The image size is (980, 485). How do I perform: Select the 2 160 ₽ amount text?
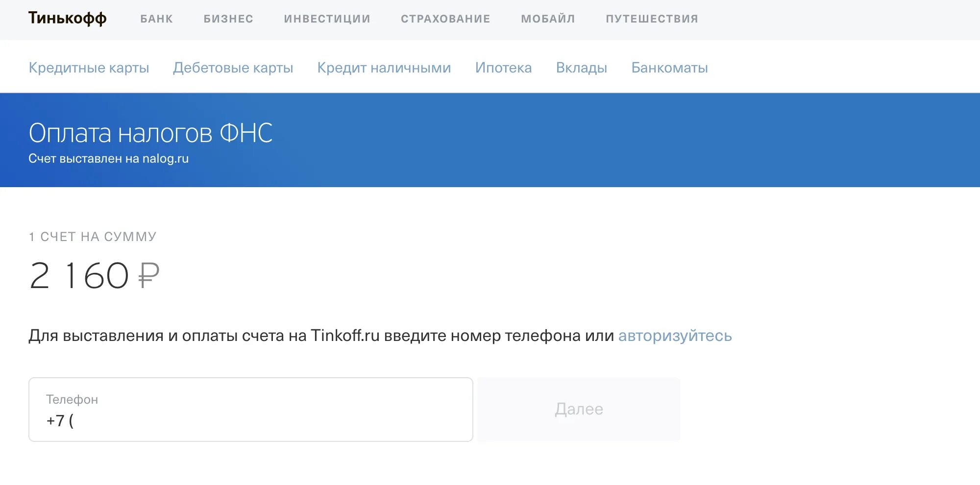pos(95,275)
